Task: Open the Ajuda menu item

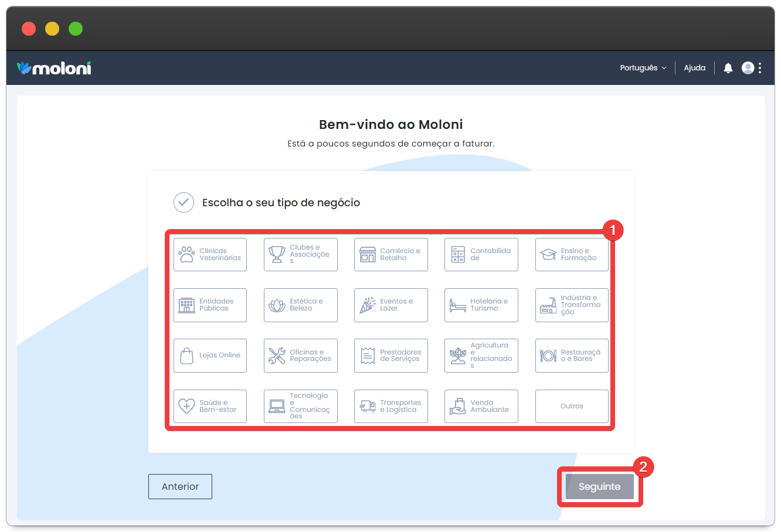Action: click(x=694, y=68)
